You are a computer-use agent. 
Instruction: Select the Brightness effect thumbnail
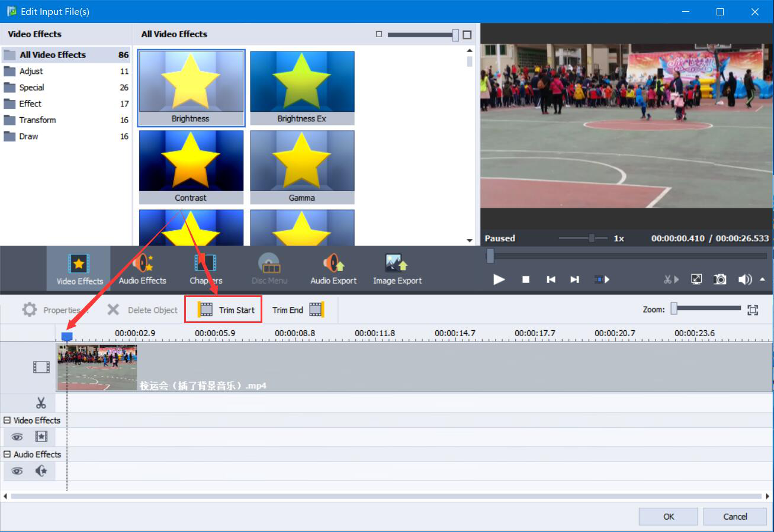tap(191, 88)
